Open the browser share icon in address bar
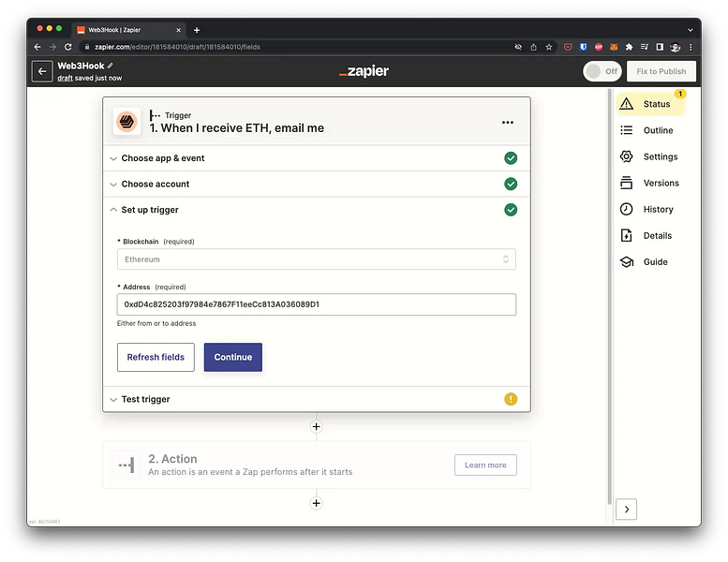Screen dimensions: 728x562 (533, 47)
